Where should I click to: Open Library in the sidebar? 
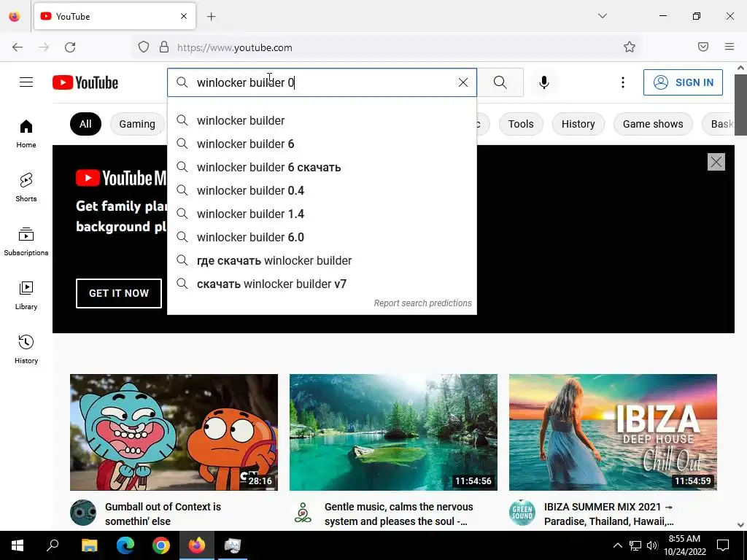[26, 296]
